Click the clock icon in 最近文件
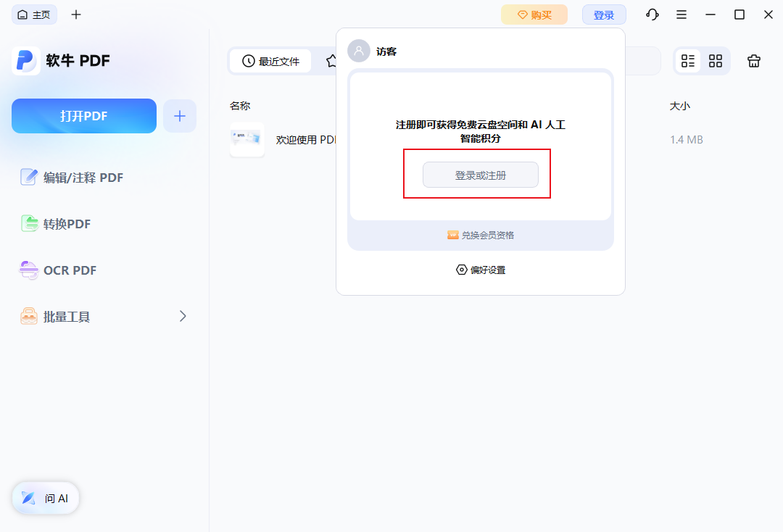Viewport: 783px width, 532px height. click(248, 61)
